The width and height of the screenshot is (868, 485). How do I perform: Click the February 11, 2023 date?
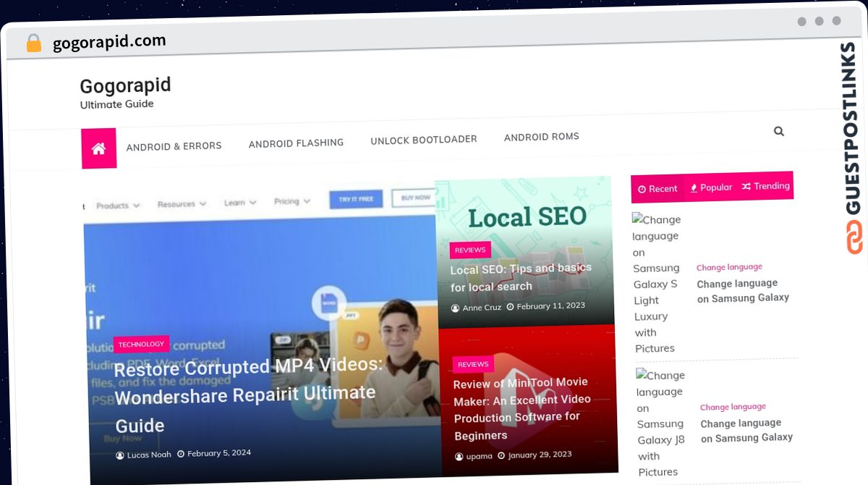pyautogui.click(x=546, y=306)
